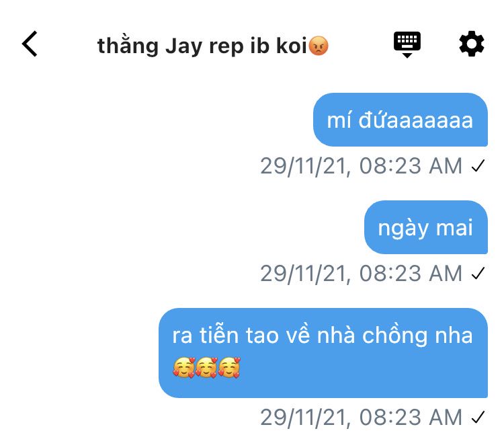Open settings via the gear icon

[x=472, y=44]
